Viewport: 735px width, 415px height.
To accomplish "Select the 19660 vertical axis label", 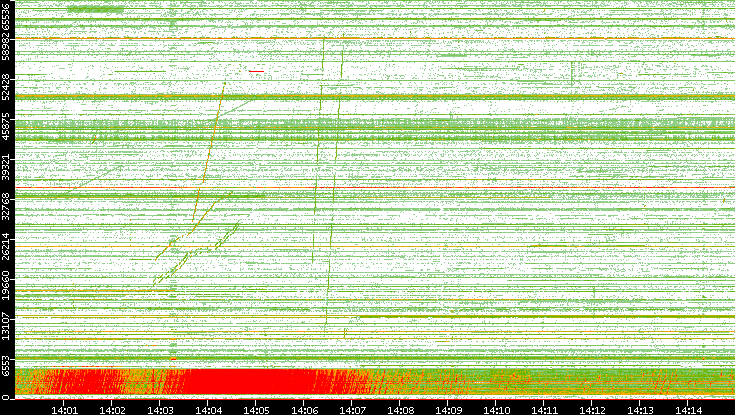I will click(x=7, y=283).
